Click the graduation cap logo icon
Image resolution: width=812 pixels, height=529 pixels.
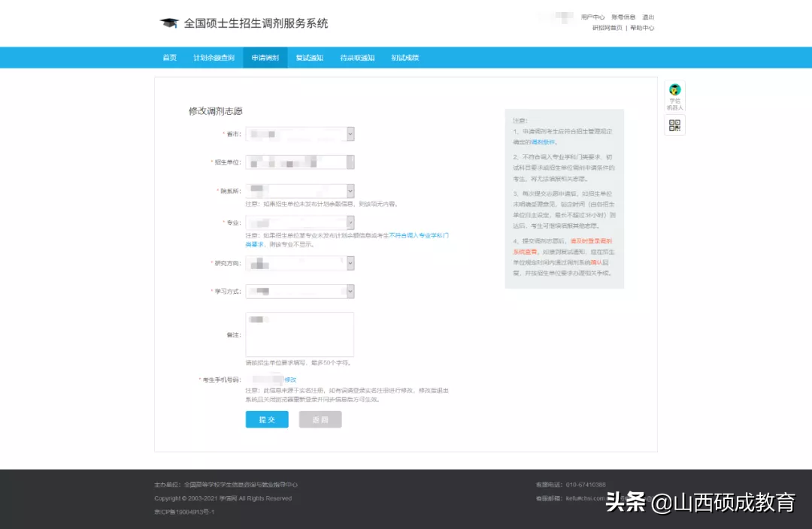tap(168, 23)
